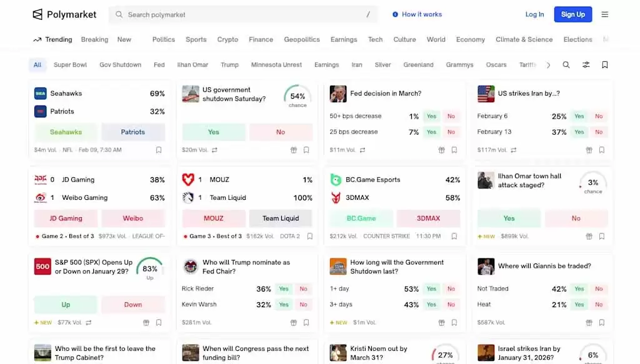
Task: Open Who will Trump nominate as Fed Chair
Action: pyautogui.click(x=246, y=267)
